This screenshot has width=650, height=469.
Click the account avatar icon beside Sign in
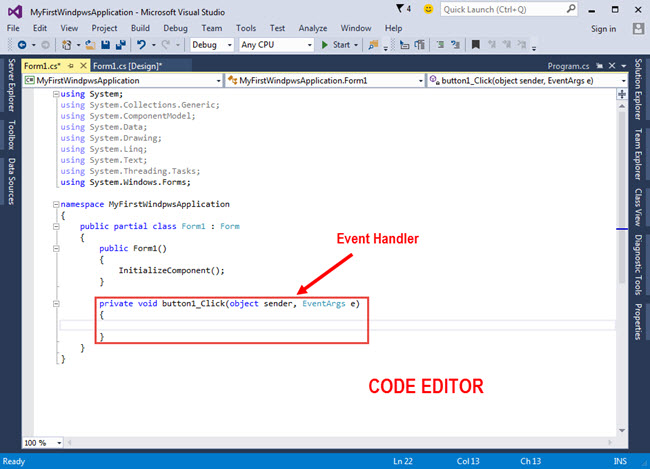[638, 29]
